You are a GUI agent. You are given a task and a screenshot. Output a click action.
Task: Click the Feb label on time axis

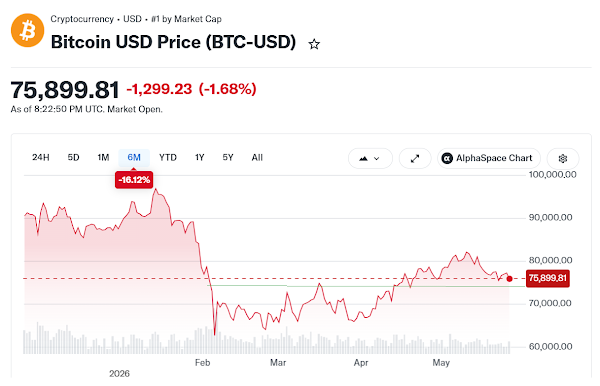tap(202, 363)
